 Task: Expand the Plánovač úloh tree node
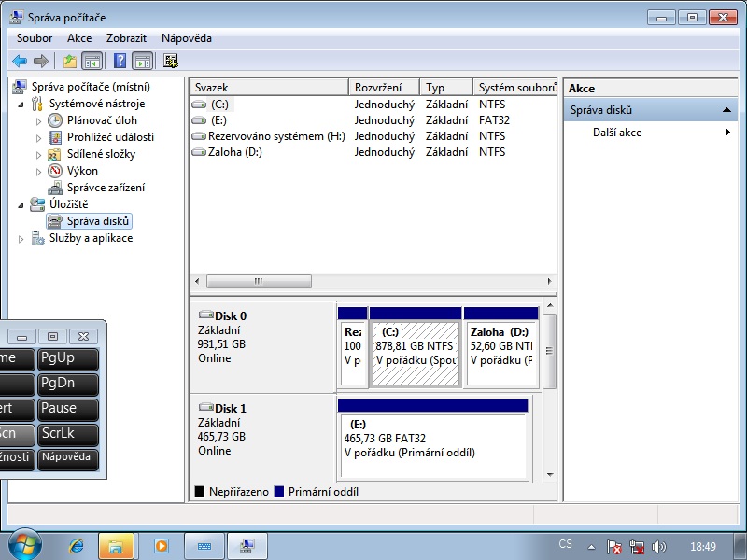pyautogui.click(x=39, y=120)
